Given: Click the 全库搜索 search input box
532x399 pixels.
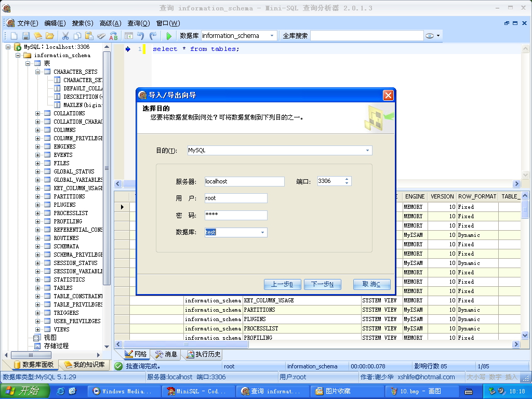Looking at the screenshot, I should click(x=367, y=36).
